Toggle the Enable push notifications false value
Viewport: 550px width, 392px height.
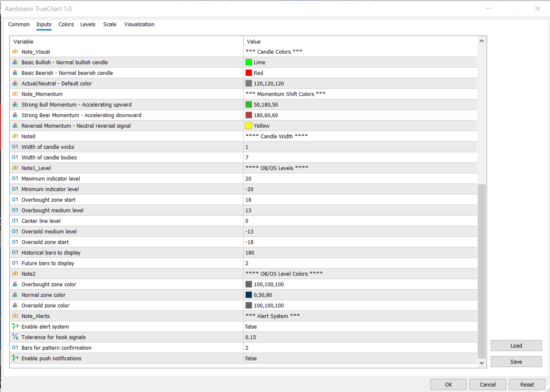251,358
